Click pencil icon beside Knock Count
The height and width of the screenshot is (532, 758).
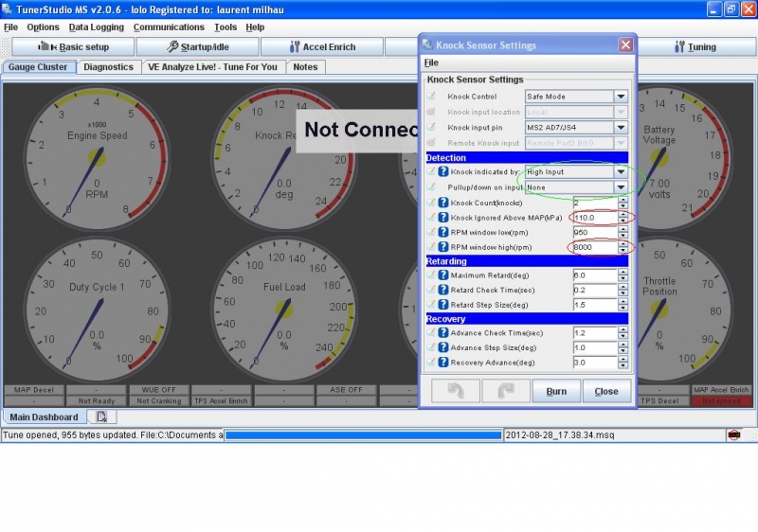431,203
